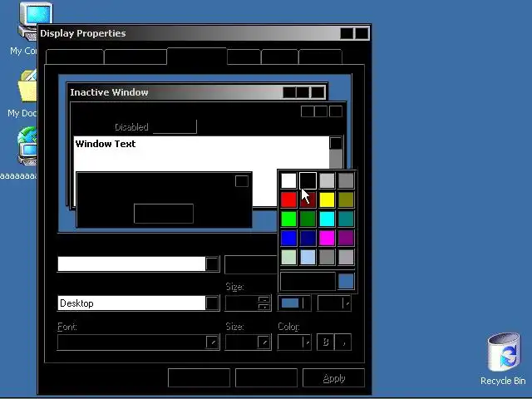Pick the light sky blue swatch
The height and width of the screenshot is (399, 532).
coord(308,257)
